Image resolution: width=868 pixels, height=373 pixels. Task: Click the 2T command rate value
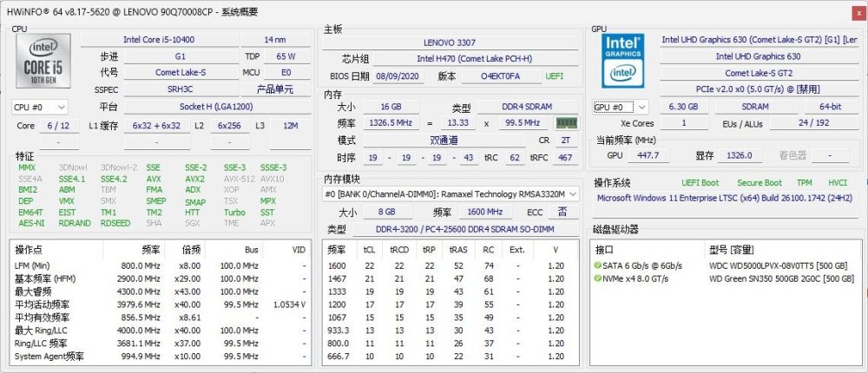coord(566,141)
